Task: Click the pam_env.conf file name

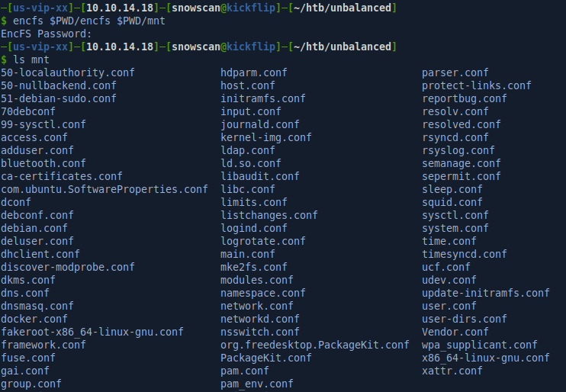Action: click(x=257, y=384)
